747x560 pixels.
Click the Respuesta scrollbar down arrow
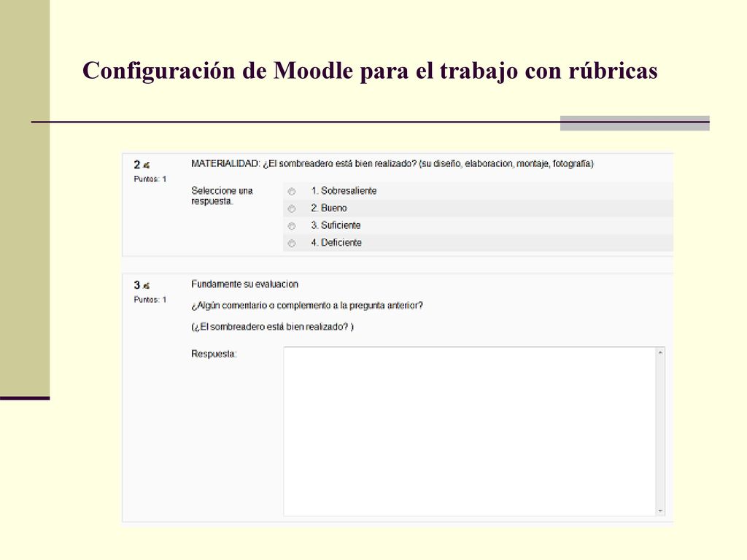(x=660, y=511)
